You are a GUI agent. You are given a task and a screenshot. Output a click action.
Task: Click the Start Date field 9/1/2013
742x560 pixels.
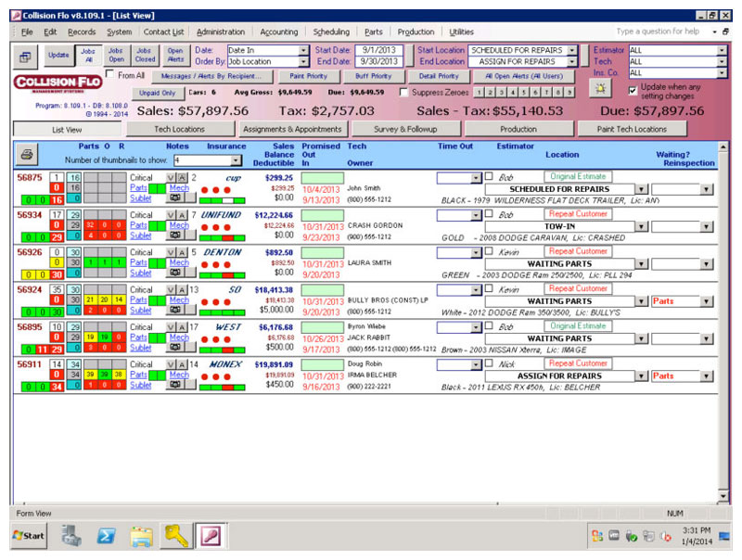point(378,50)
